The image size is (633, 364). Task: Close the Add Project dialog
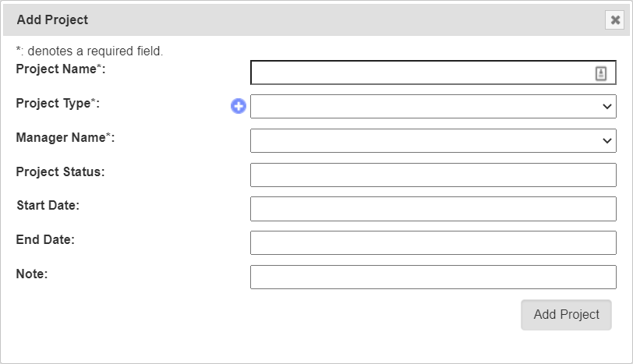614,20
